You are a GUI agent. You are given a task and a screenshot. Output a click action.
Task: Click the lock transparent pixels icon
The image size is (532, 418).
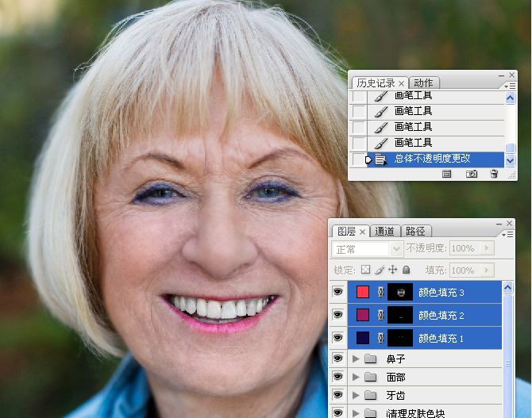tap(365, 270)
